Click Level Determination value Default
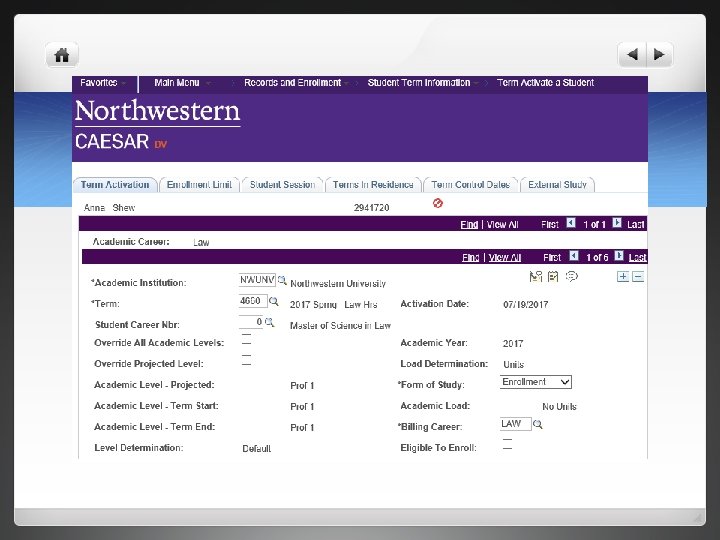720x540 pixels. pos(257,449)
